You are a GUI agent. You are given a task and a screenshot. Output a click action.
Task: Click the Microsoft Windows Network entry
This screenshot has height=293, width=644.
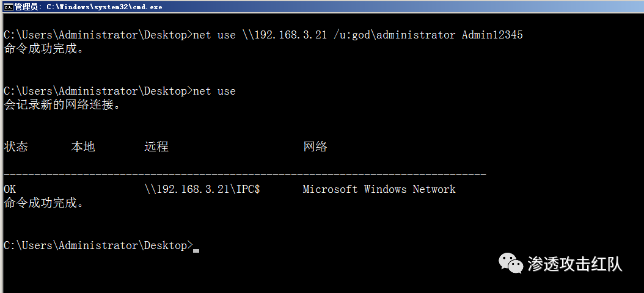tap(379, 189)
